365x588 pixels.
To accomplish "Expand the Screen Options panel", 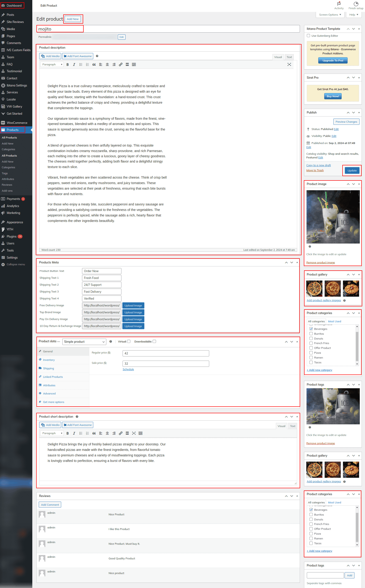I will (330, 15).
